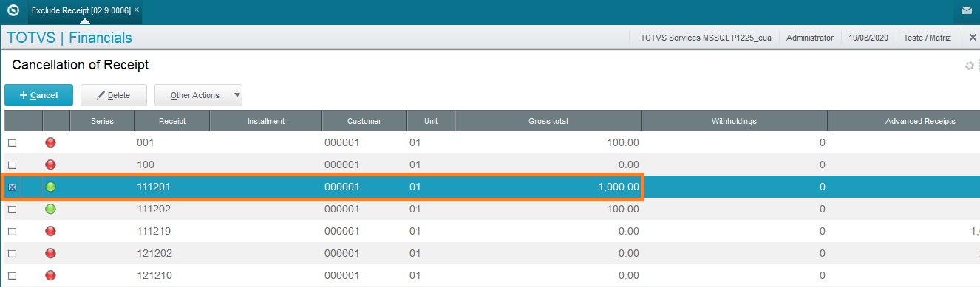Close the Financials module window
This screenshot has width=980, height=287.
tap(972, 38)
